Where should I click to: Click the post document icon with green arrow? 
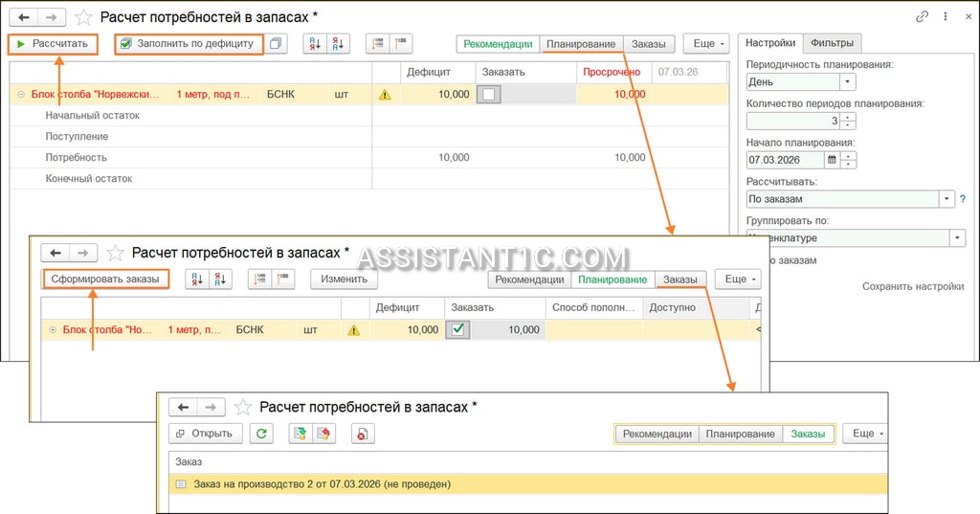tap(301, 434)
